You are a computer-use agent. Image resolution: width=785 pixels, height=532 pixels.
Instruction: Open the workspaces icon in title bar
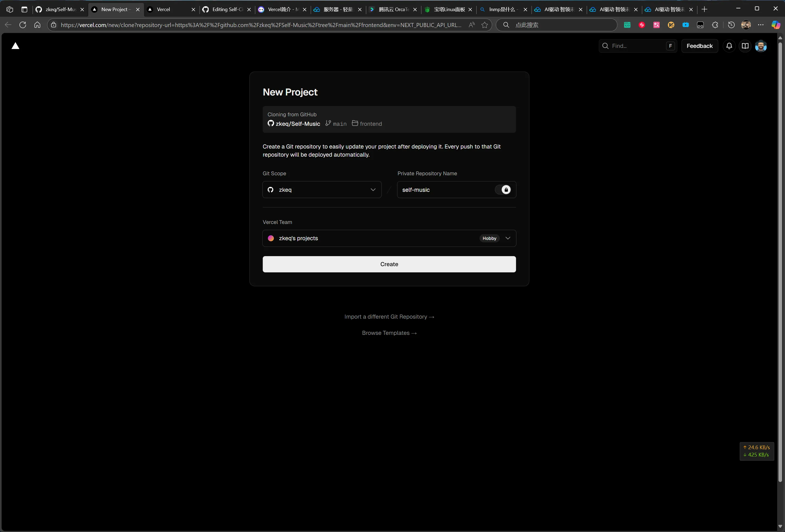(x=10, y=9)
